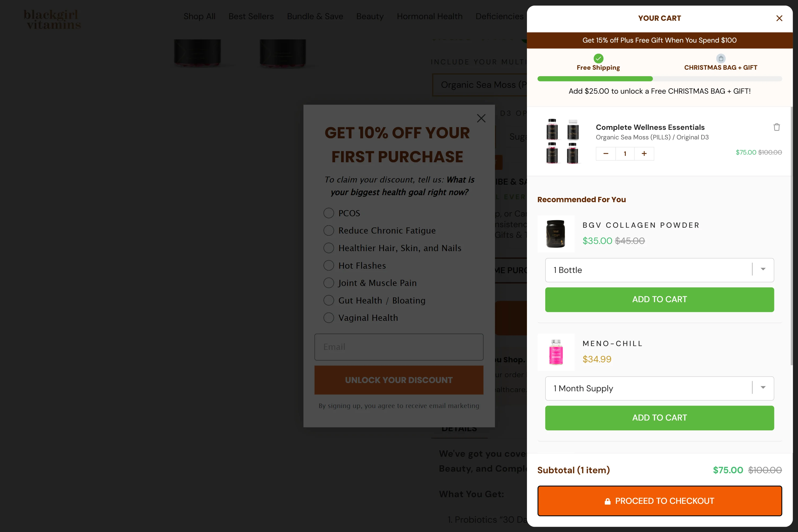Viewport: 798px width, 532px height.
Task: Add BGV Collagen Powder to cart
Action: 659,300
